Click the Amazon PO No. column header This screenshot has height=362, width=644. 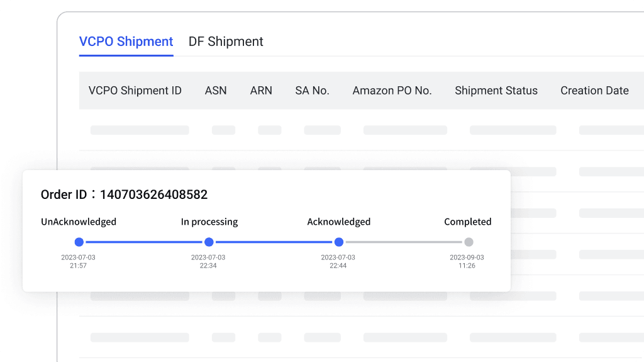tap(392, 91)
